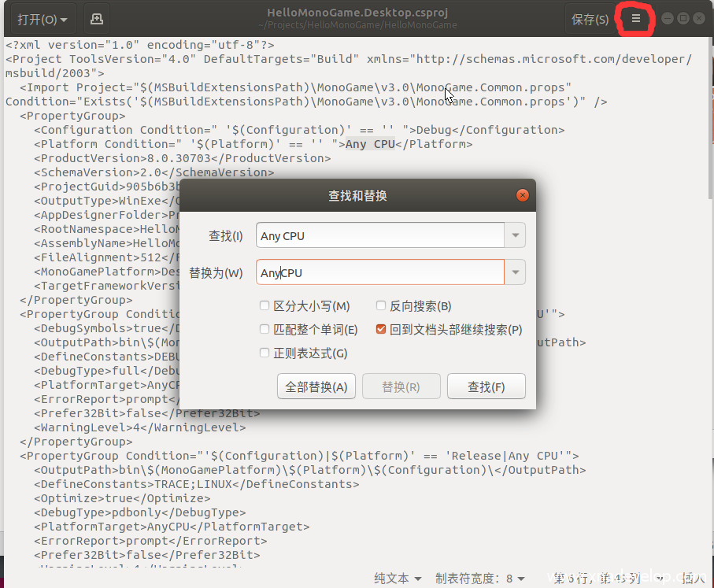The height and width of the screenshot is (588, 714).
Task: Maximize the gedit window
Action: coord(683,19)
